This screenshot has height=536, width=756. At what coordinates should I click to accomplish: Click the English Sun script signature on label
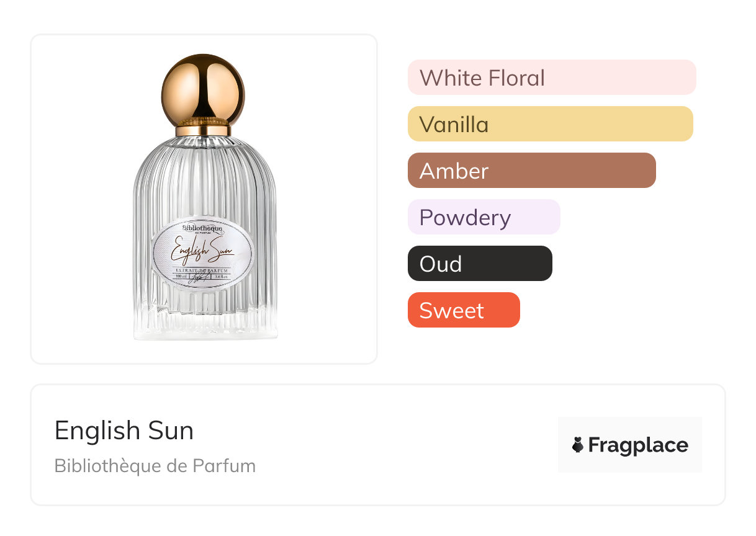click(202, 251)
